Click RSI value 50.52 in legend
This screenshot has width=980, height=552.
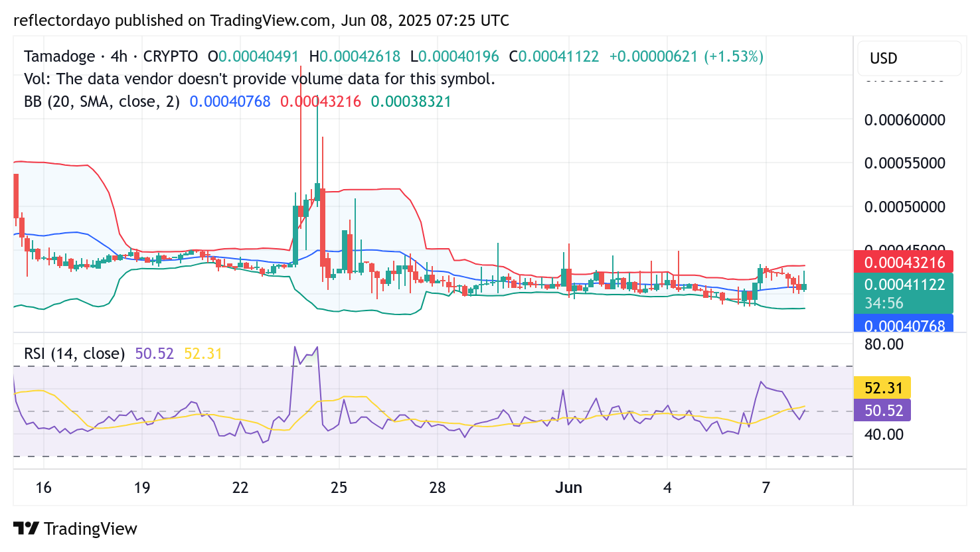click(x=154, y=354)
